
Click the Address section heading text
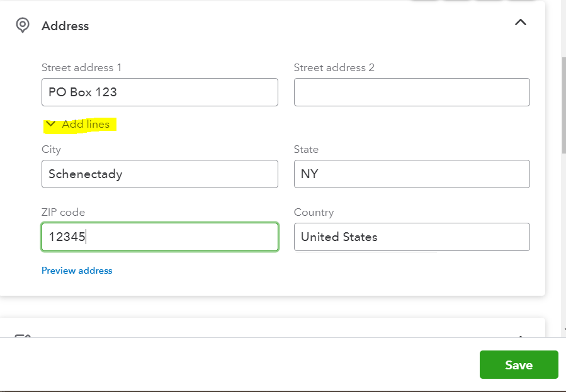pos(65,26)
